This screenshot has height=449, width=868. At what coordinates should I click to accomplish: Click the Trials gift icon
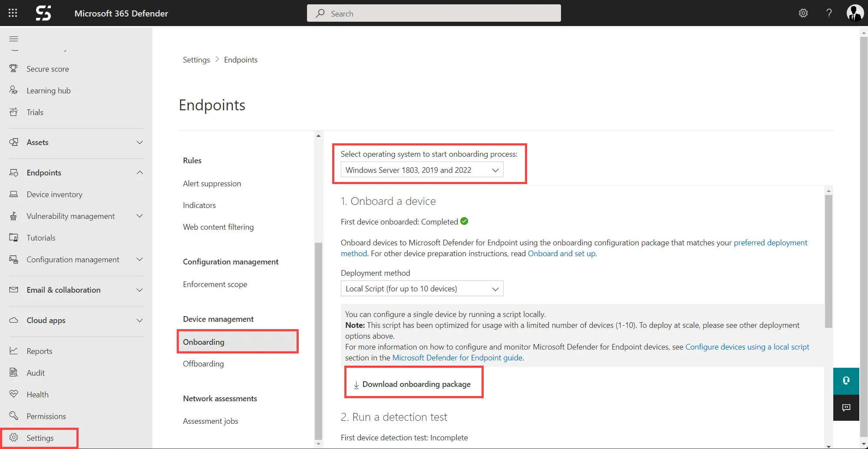pyautogui.click(x=14, y=112)
